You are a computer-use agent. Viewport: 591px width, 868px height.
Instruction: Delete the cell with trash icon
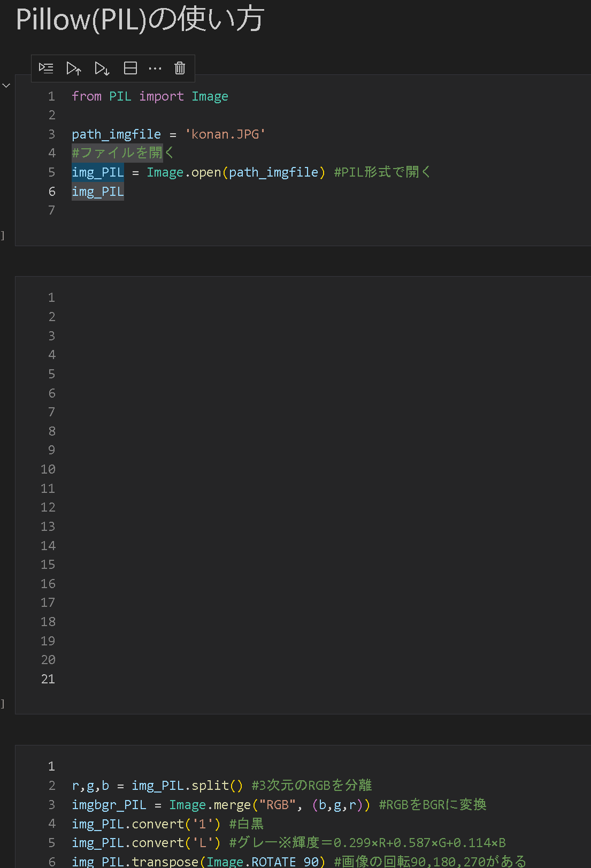pyautogui.click(x=180, y=68)
